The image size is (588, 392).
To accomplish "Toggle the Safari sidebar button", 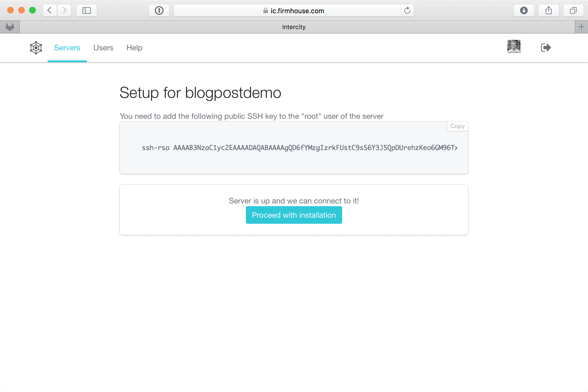I will pos(86,10).
